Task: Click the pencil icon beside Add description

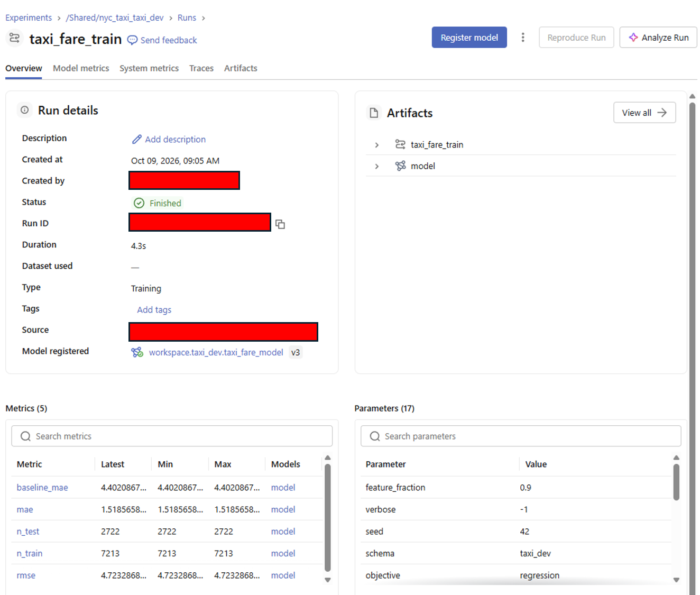Action: point(136,139)
